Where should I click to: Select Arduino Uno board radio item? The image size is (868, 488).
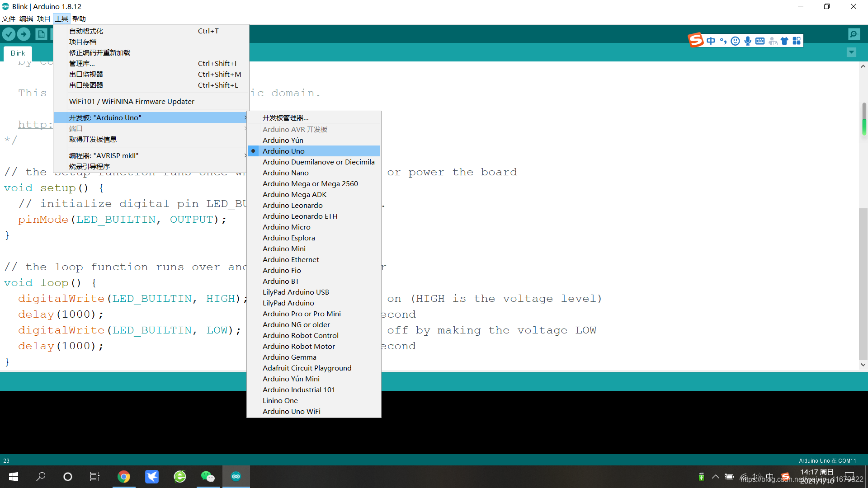click(314, 151)
